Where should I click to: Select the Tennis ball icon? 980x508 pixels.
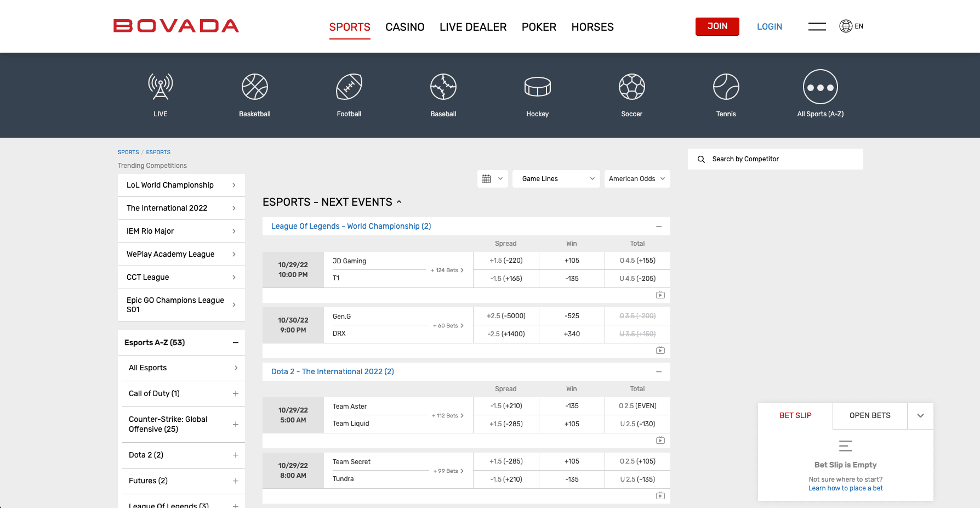[726, 87]
